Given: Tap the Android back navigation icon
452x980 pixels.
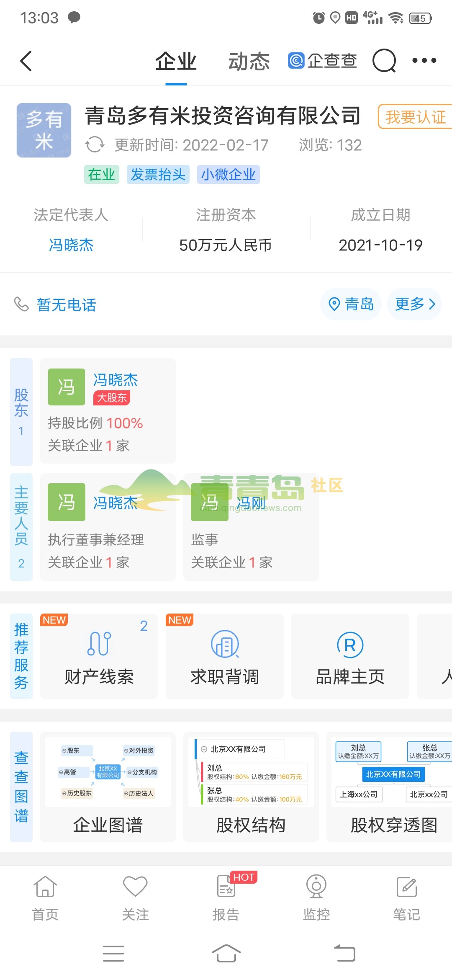Looking at the screenshot, I should 344,954.
